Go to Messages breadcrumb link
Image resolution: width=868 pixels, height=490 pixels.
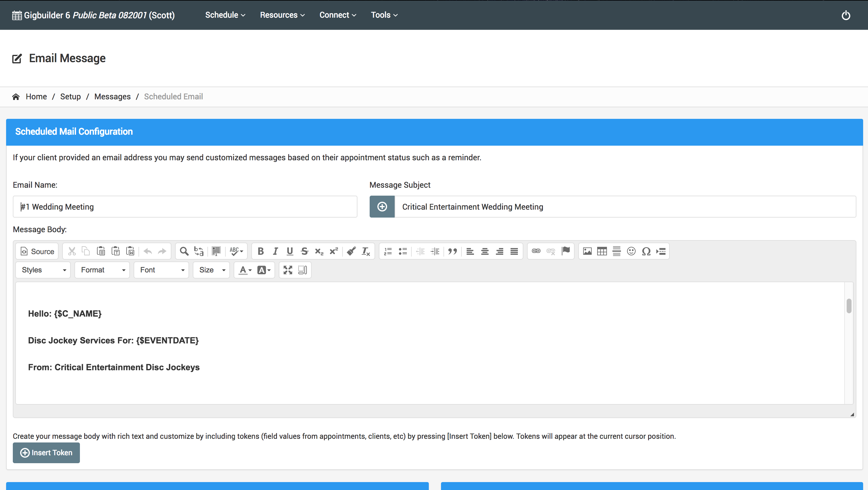(x=112, y=97)
